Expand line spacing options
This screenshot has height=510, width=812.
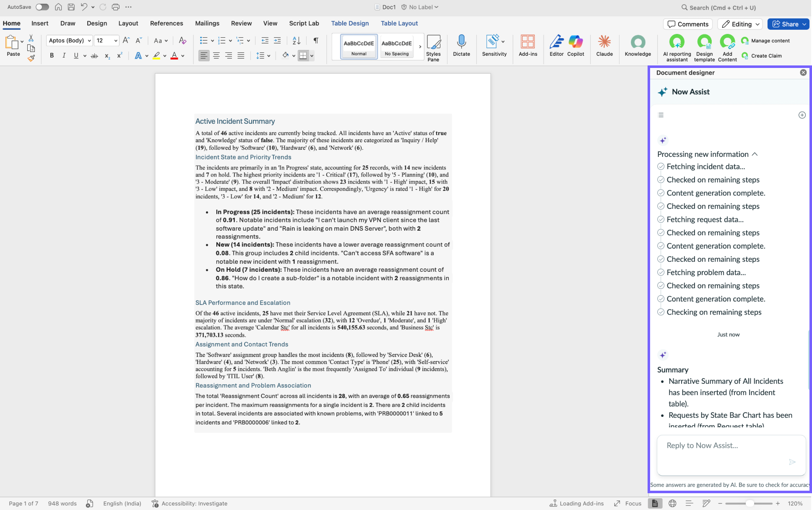pyautogui.click(x=268, y=55)
